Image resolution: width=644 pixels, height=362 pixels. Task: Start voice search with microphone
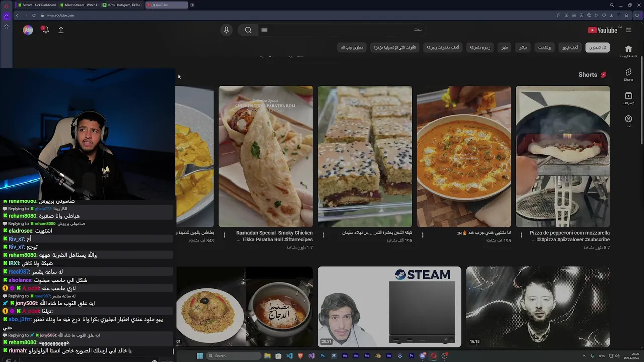pos(226,30)
